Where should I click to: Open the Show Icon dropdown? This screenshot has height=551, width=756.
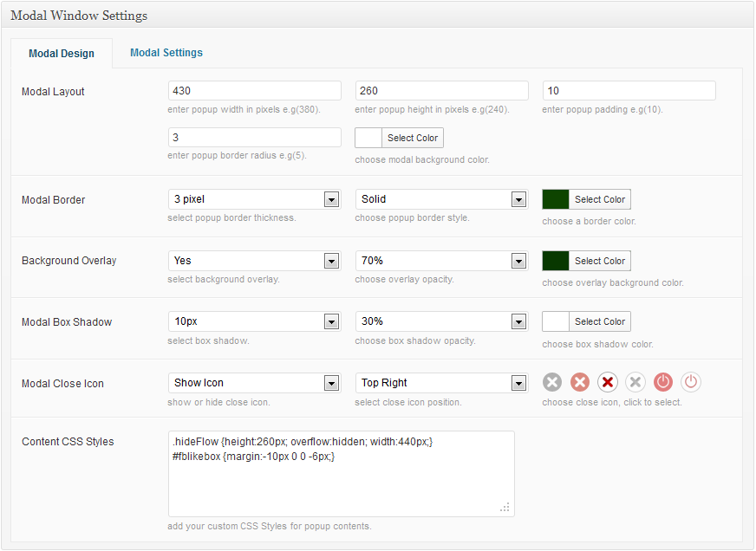255,384
